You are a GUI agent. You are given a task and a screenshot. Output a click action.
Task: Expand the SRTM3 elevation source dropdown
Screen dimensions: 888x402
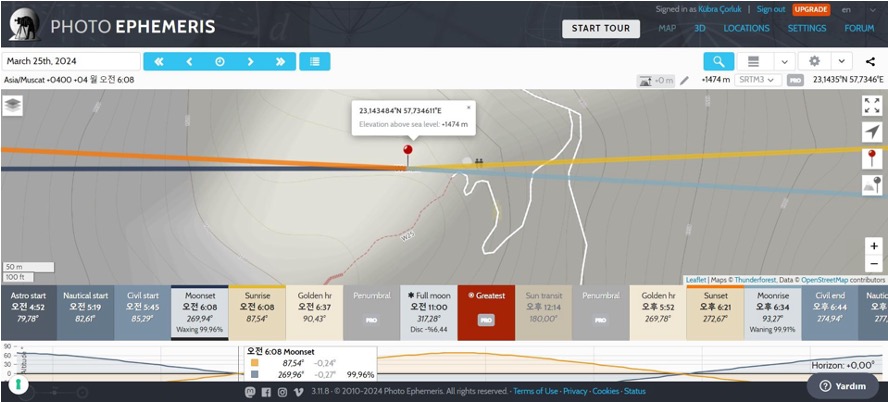tap(757, 79)
